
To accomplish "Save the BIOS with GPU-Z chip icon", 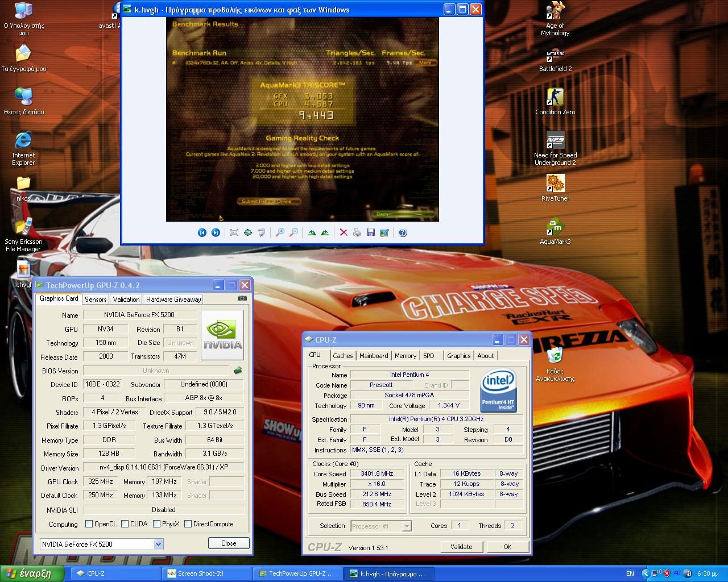I will coord(238,371).
